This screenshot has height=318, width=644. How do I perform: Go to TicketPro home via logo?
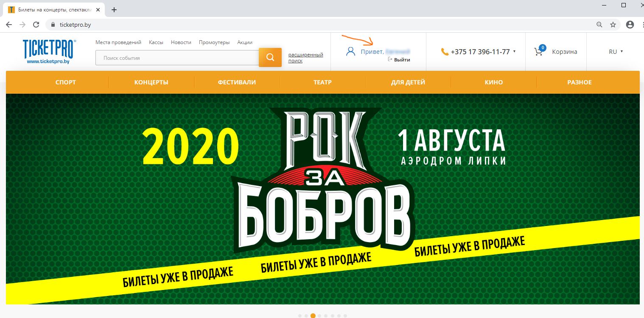tap(49, 52)
